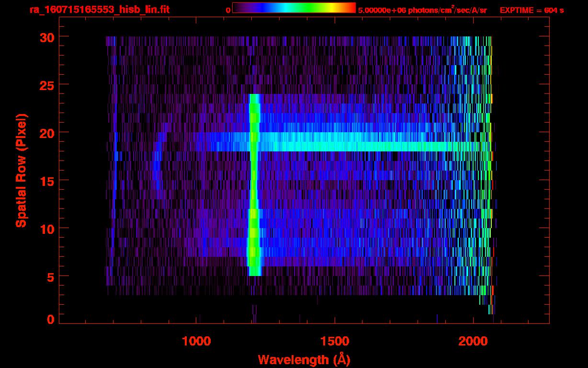This screenshot has width=588, height=368.
Task: Select the Spatial Row (Pixel) axis title
Action: tap(21, 170)
